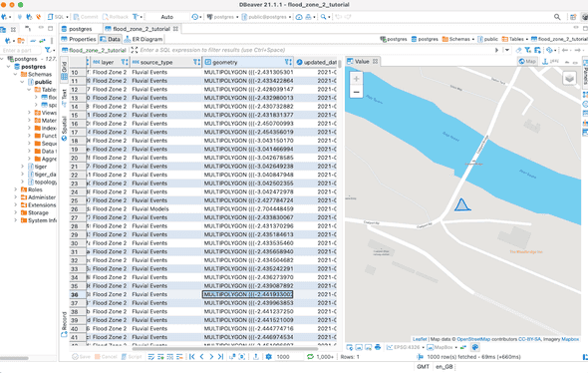Go to first row navigation icon
The image size is (588, 373).
tap(192, 357)
